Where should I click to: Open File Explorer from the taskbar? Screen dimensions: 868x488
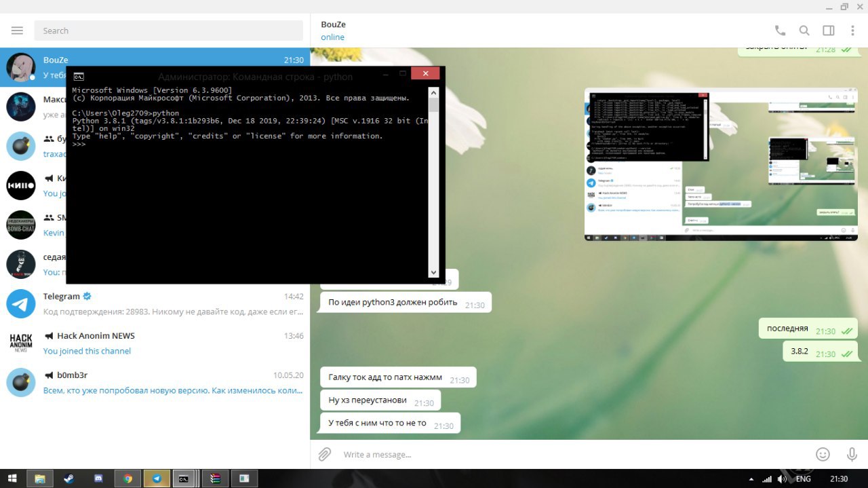39,478
